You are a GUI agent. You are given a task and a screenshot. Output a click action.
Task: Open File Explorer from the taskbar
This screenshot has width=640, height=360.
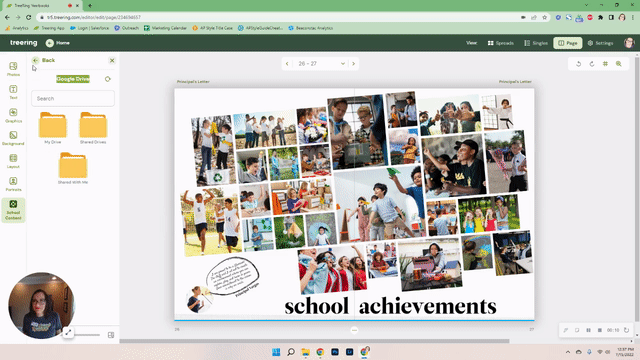pos(305,352)
